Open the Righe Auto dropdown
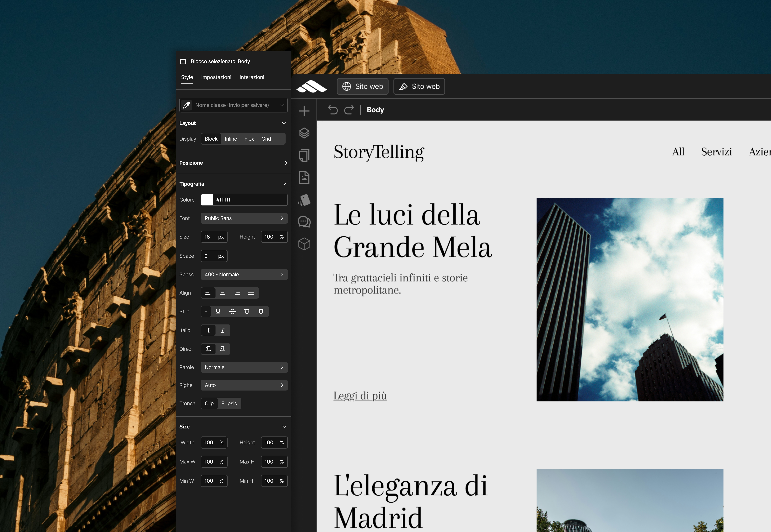The height and width of the screenshot is (532, 771). pyautogui.click(x=244, y=385)
